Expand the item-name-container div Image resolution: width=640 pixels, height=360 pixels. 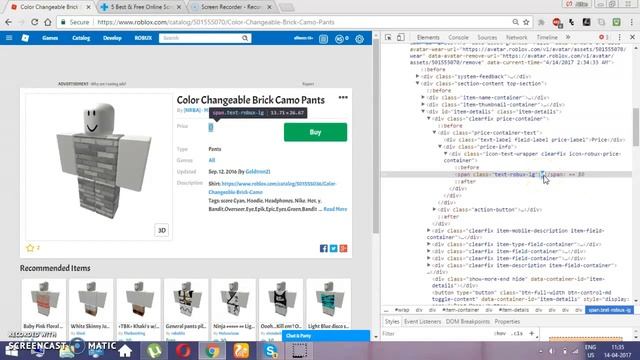pos(423,98)
